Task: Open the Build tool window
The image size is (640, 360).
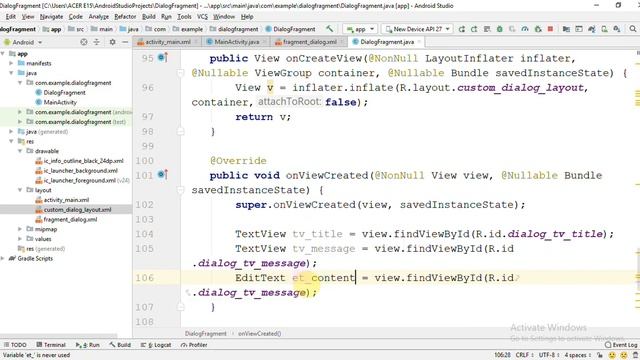Action: [120, 345]
